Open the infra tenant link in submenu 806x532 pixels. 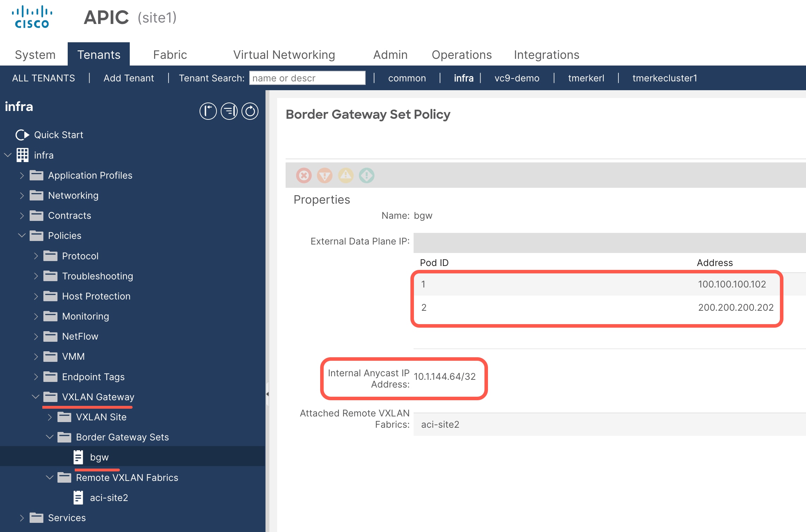[464, 78]
